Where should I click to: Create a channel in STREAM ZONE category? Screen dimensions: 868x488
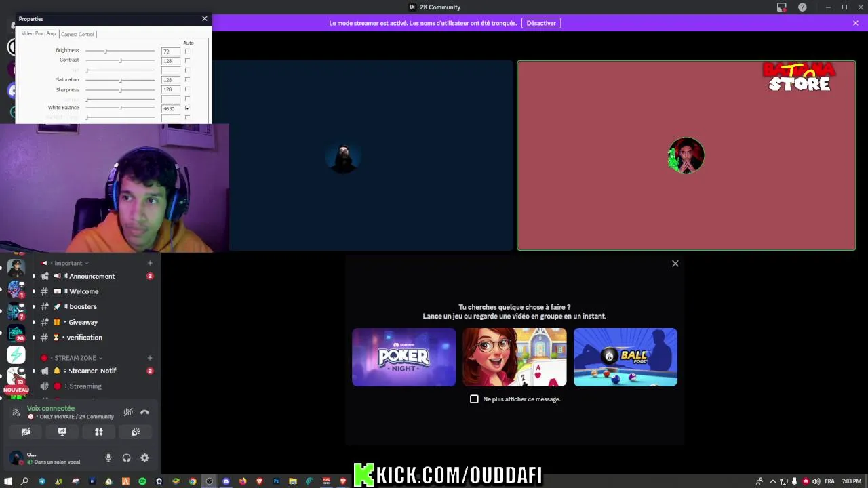click(x=150, y=358)
